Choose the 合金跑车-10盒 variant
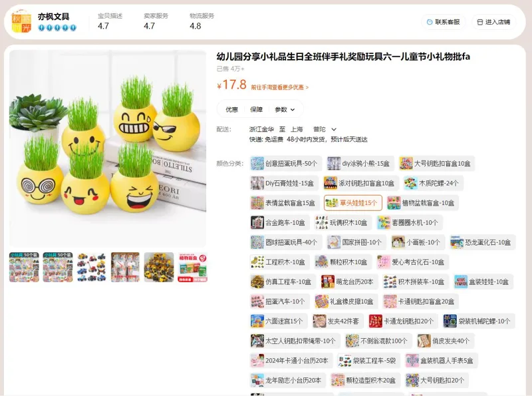The width and height of the screenshot is (532, 396). tap(279, 223)
